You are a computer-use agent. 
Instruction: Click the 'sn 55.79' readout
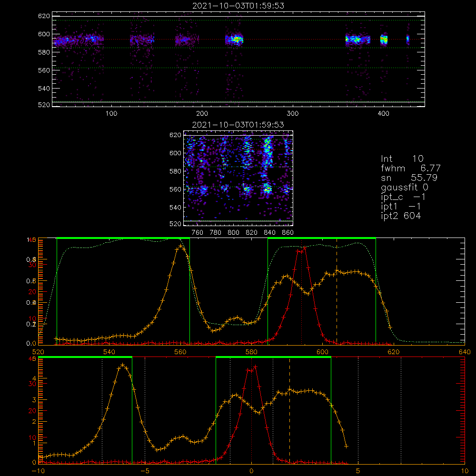point(409,178)
